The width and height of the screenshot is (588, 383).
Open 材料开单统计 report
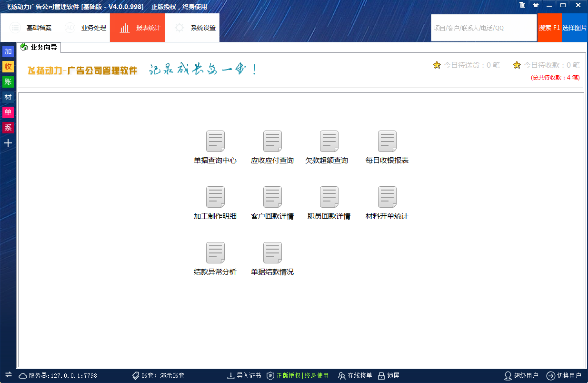[x=387, y=198]
